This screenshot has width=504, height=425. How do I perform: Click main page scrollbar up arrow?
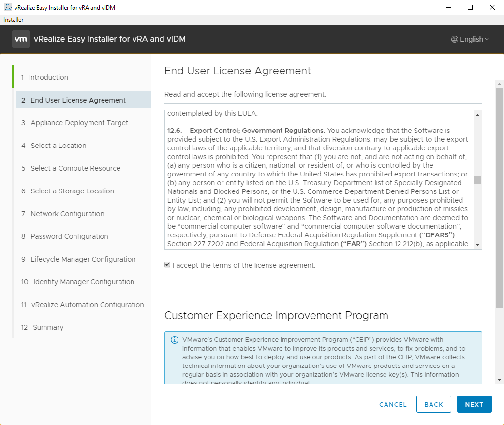(x=499, y=84)
